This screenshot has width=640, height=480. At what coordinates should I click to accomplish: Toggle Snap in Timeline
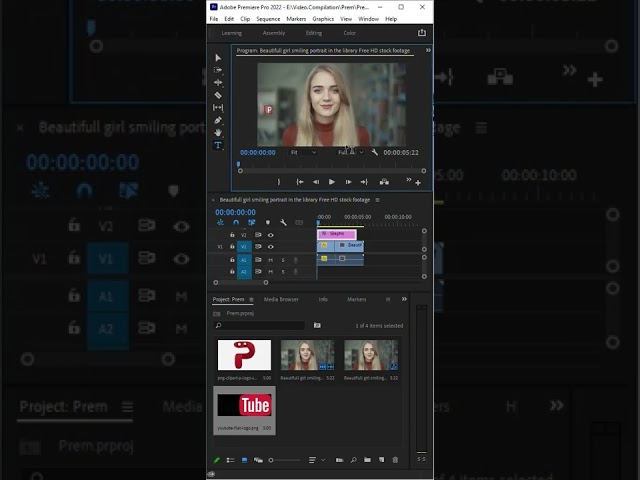[x=236, y=222]
